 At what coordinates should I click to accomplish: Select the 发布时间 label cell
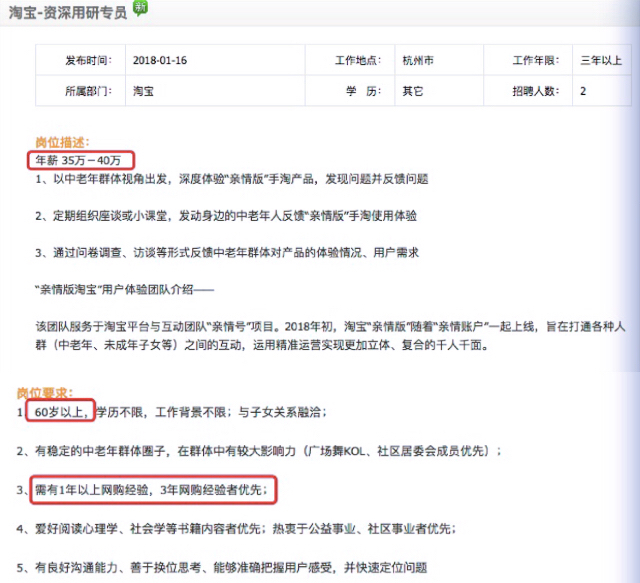[80, 60]
